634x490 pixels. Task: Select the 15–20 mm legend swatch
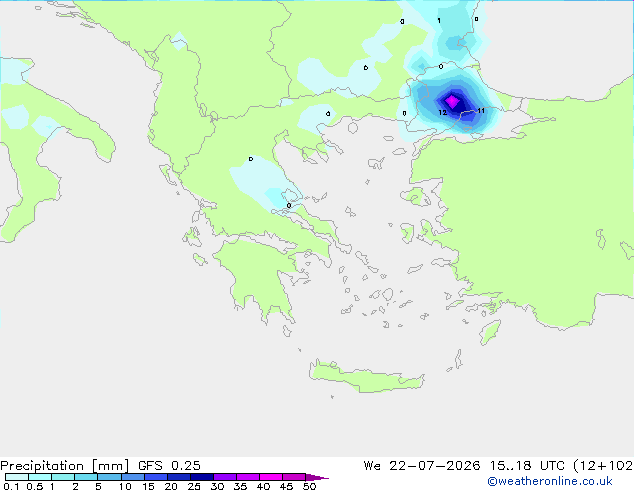(x=156, y=477)
